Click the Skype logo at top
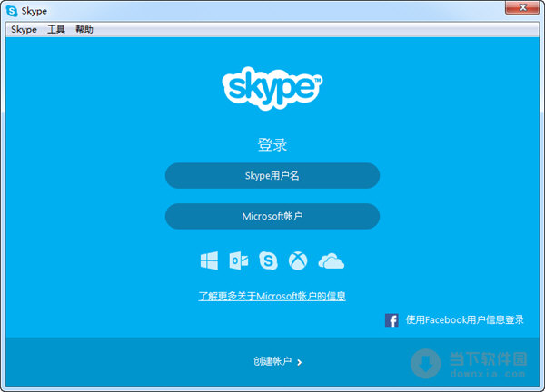Image resolution: width=545 pixels, height=392 pixels. tap(272, 89)
